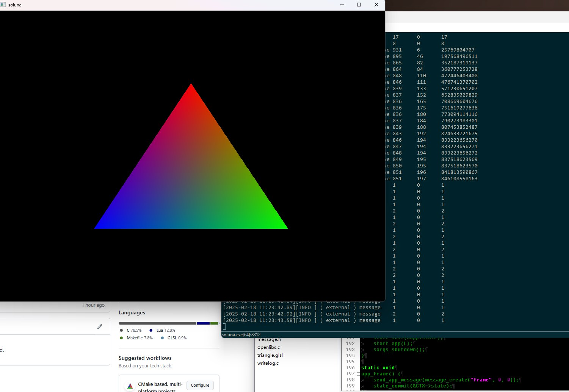Collapse the app_frame function fold marker
The width and height of the screenshot is (569, 392).
tap(358, 374)
